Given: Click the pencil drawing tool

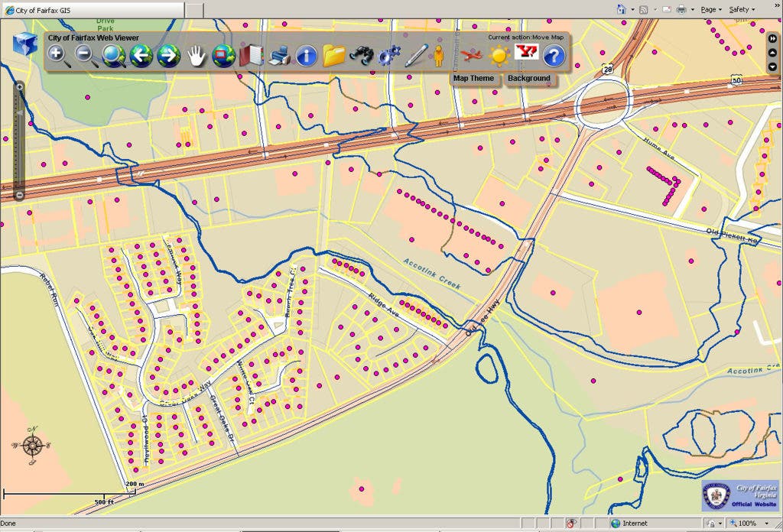Looking at the screenshot, I should pyautogui.click(x=416, y=55).
